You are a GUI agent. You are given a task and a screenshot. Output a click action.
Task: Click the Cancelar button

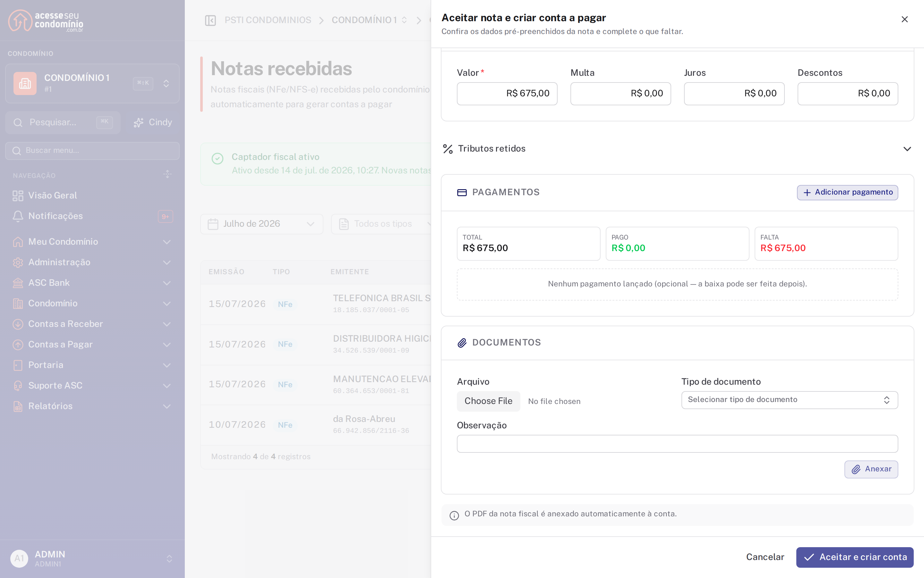(765, 557)
